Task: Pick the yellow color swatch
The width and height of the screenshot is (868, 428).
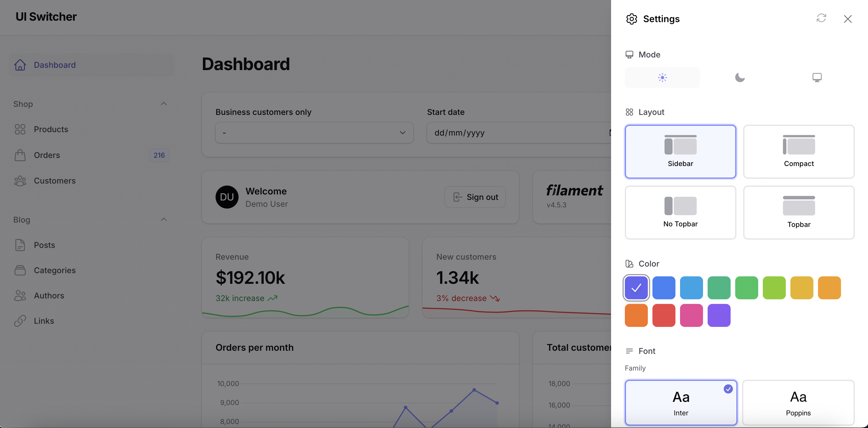Action: point(802,288)
